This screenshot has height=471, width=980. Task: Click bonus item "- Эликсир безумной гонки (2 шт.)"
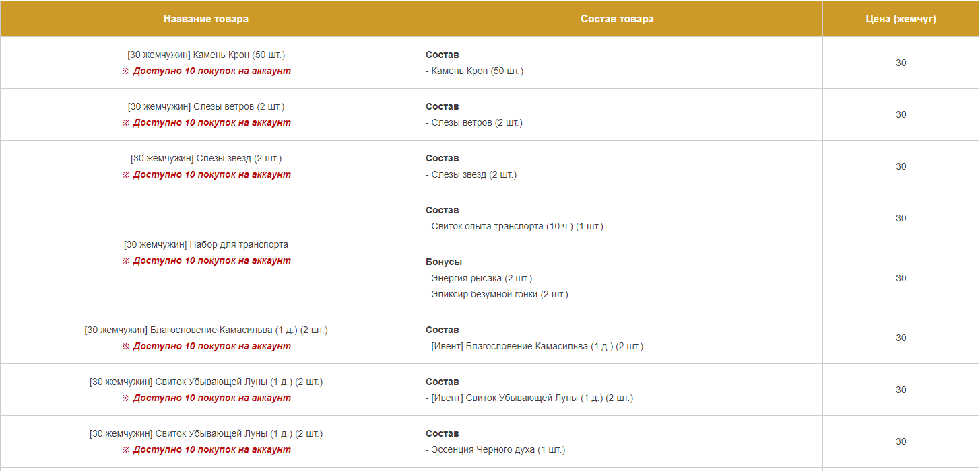click(497, 294)
